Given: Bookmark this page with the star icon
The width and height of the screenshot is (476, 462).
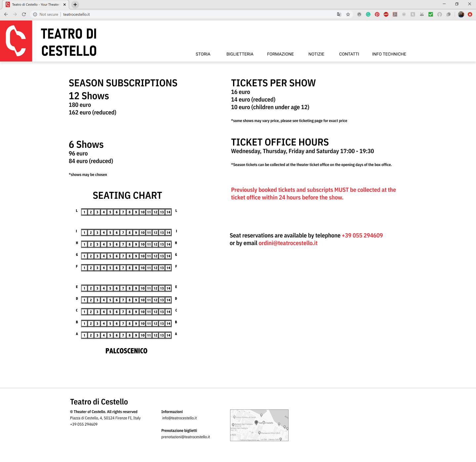Looking at the screenshot, I should point(348,14).
